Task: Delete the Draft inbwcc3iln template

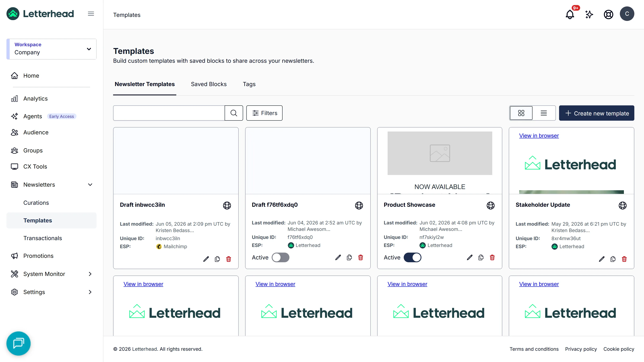Action: [x=228, y=259]
